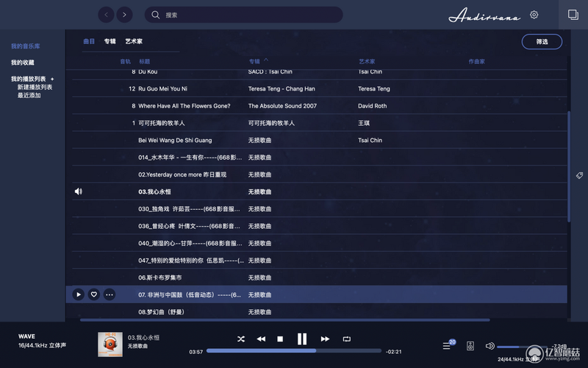Click album The Absolute Sound 2007
588x368 pixels.
[x=282, y=106]
